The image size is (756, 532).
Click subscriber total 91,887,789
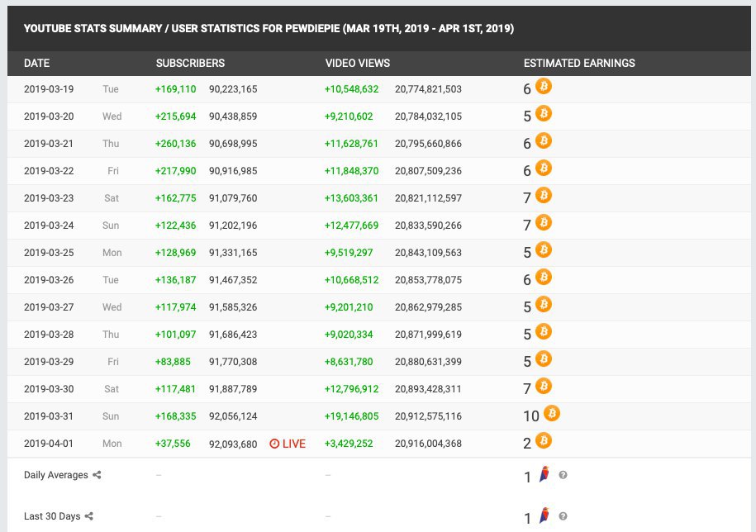(233, 389)
